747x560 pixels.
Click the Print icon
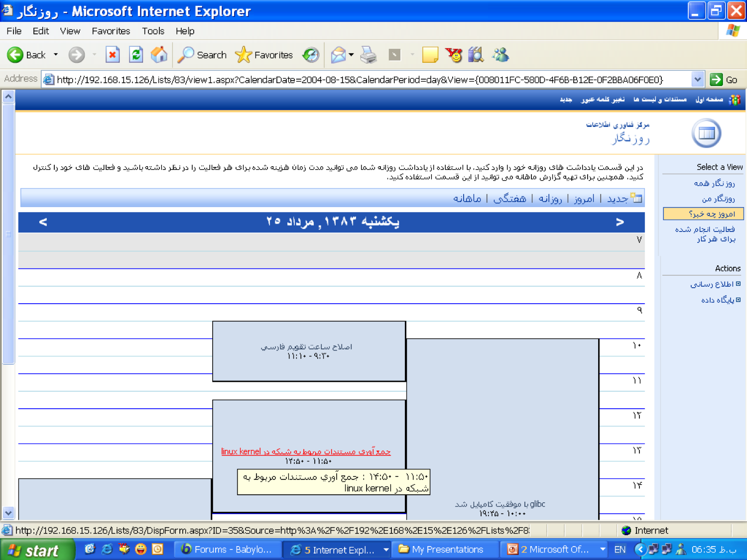click(369, 55)
